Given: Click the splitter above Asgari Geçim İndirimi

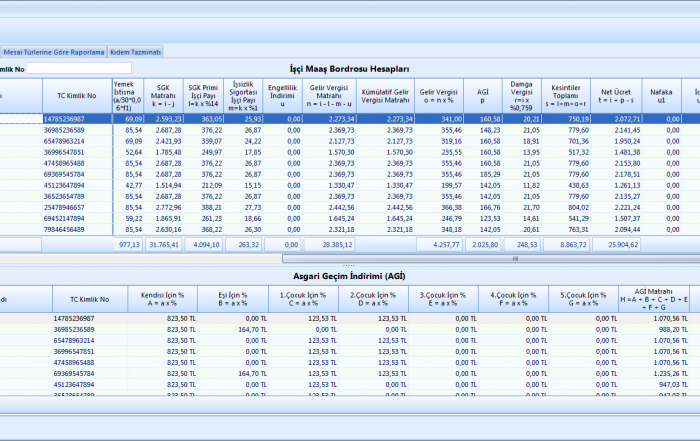Looking at the screenshot, I should tap(347, 264).
